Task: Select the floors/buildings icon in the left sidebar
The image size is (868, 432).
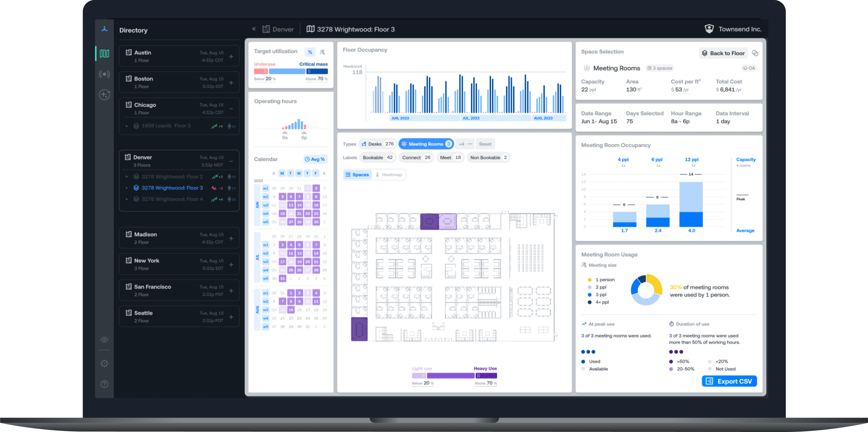Action: pyautogui.click(x=104, y=53)
